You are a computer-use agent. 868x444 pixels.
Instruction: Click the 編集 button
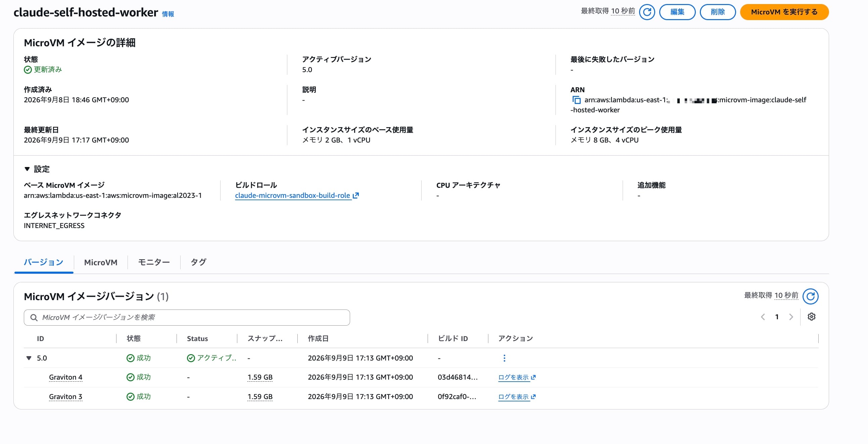coord(677,12)
